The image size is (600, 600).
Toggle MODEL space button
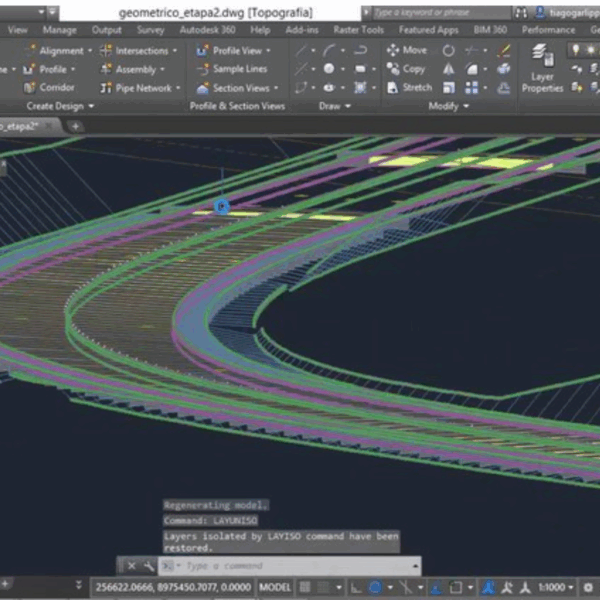pos(276,587)
